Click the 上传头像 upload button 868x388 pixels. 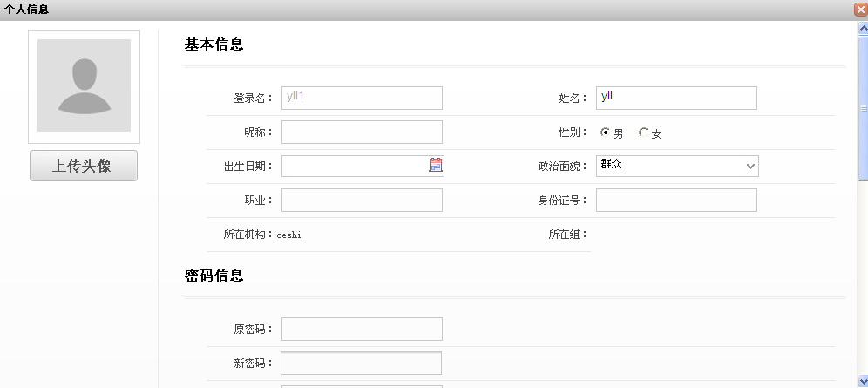pos(84,166)
